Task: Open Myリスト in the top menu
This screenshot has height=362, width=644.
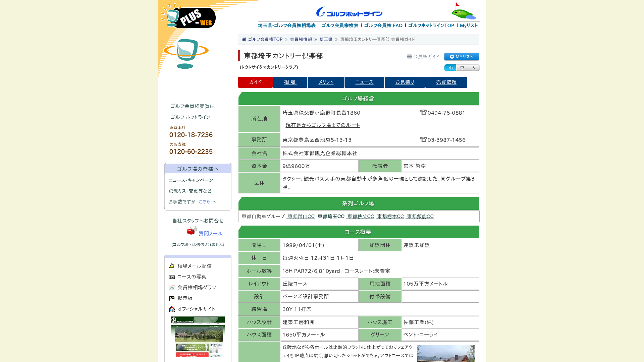Action: [x=469, y=25]
